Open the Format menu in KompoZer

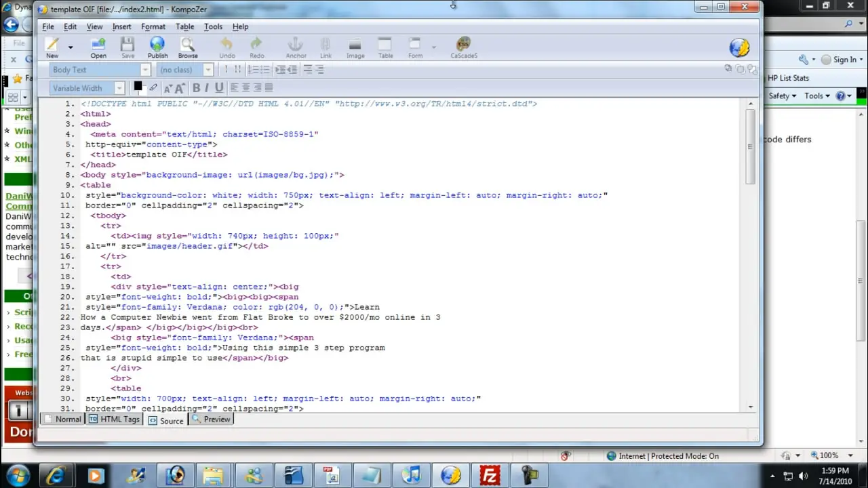pyautogui.click(x=153, y=26)
